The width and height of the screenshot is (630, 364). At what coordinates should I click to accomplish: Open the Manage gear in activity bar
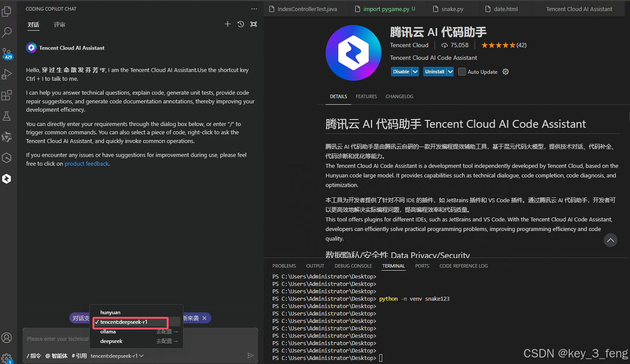[x=7, y=357]
